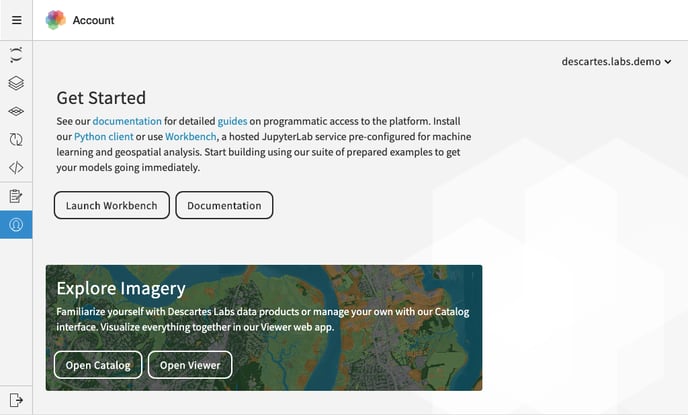688x415 pixels.
Task: Follow the documentation hyperlink in the paragraph
Action: (127, 121)
